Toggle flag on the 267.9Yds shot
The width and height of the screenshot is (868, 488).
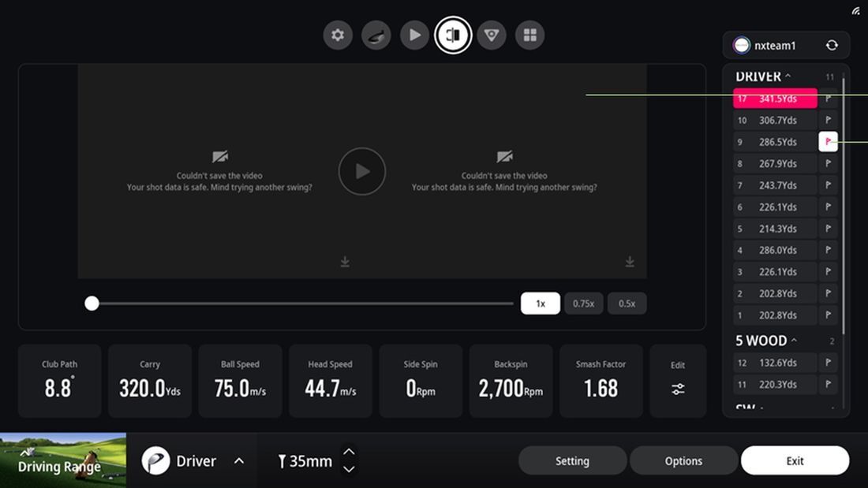(x=828, y=163)
